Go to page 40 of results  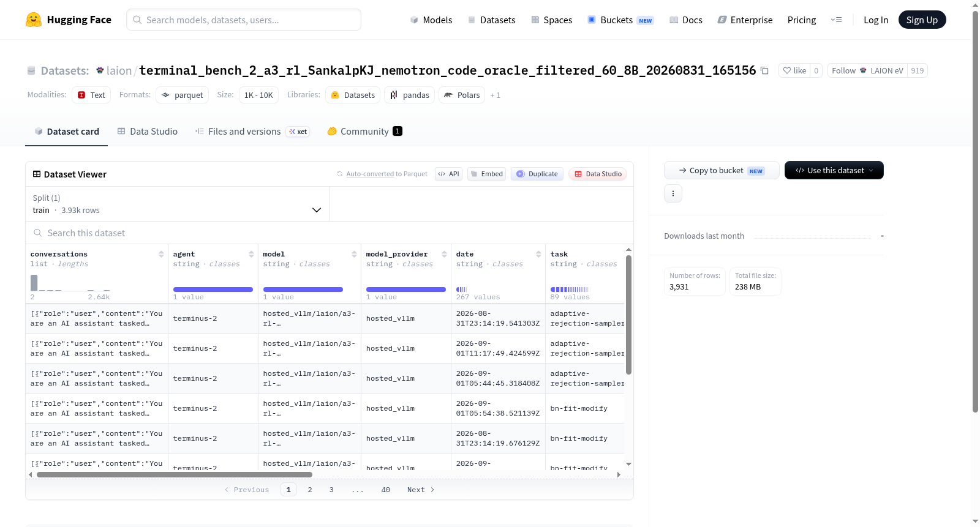385,490
